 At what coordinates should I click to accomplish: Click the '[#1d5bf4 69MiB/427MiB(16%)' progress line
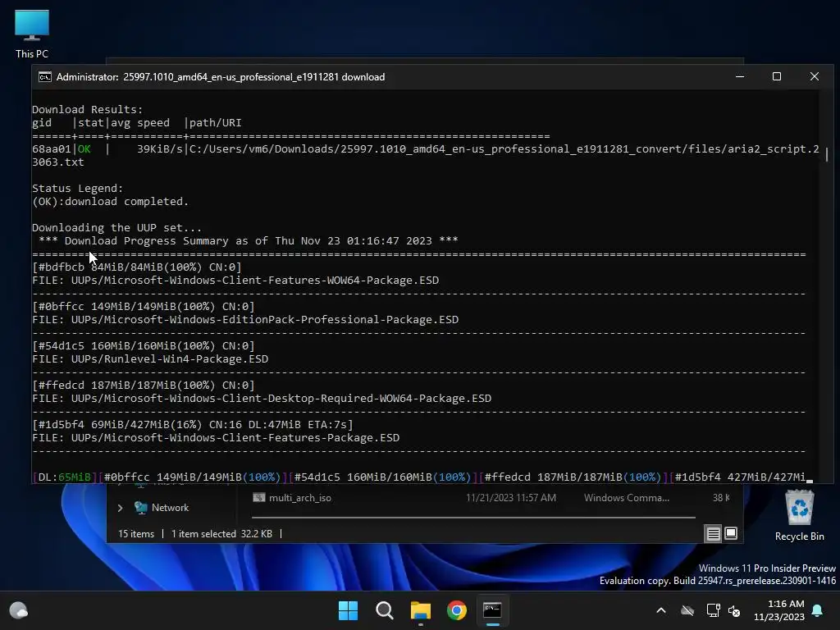192,425
